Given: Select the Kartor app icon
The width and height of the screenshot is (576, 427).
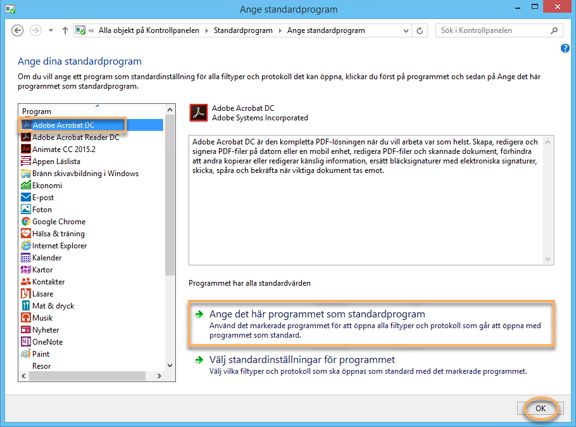Looking at the screenshot, I should click(x=26, y=270).
